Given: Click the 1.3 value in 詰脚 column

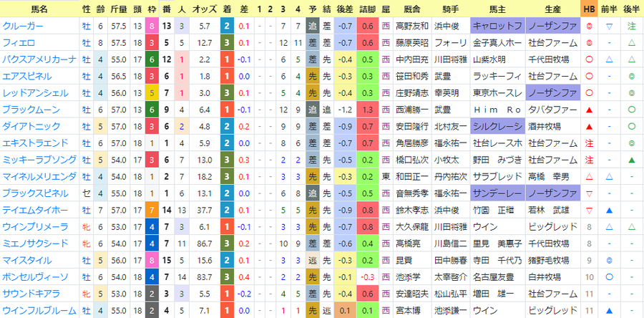Looking at the screenshot, I should point(368,110).
